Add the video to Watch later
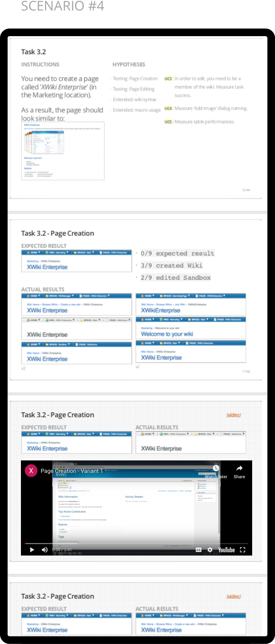Screen dimensions: 275x644 coord(216,472)
